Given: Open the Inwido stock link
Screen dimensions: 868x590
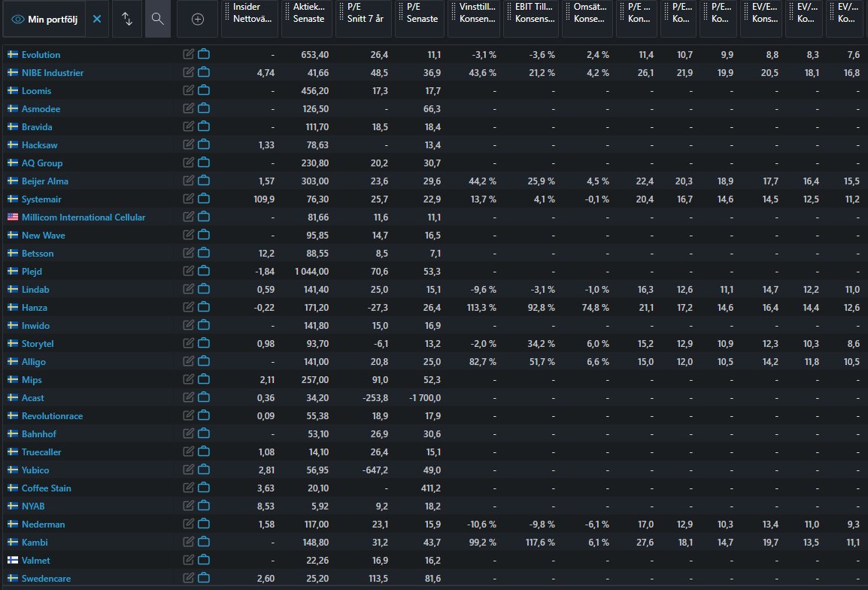Looking at the screenshot, I should pyautogui.click(x=35, y=326).
